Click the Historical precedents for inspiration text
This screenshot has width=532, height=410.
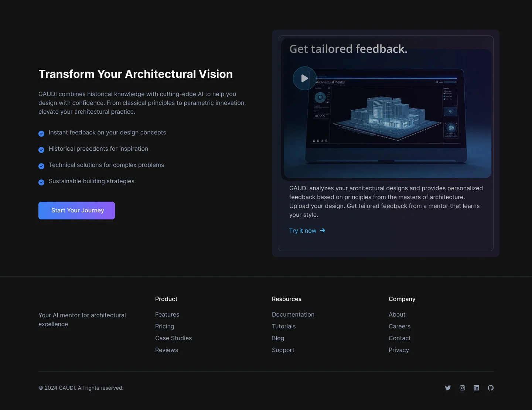tap(98, 149)
